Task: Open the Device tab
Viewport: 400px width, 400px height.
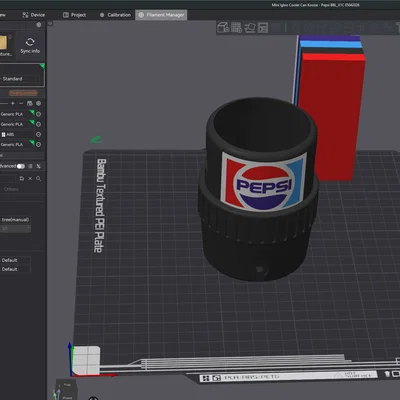Action: pos(33,15)
